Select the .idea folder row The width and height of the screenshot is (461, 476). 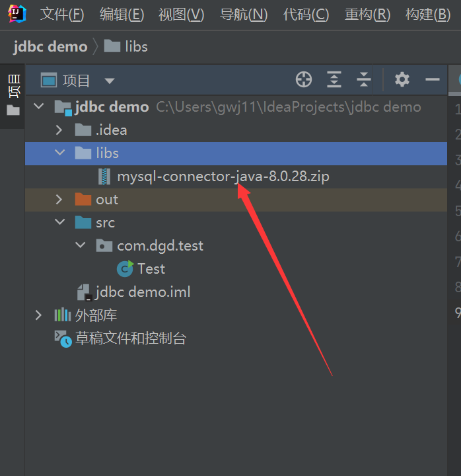point(236,130)
